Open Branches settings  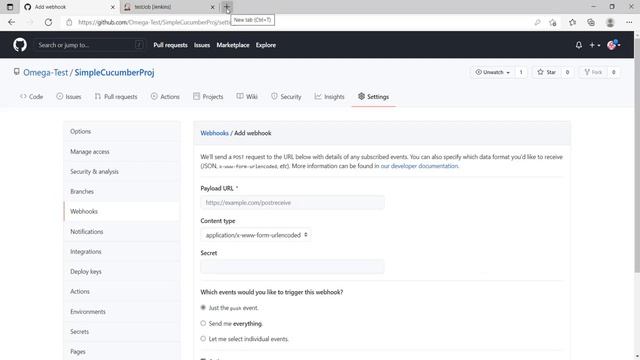click(122, 191)
